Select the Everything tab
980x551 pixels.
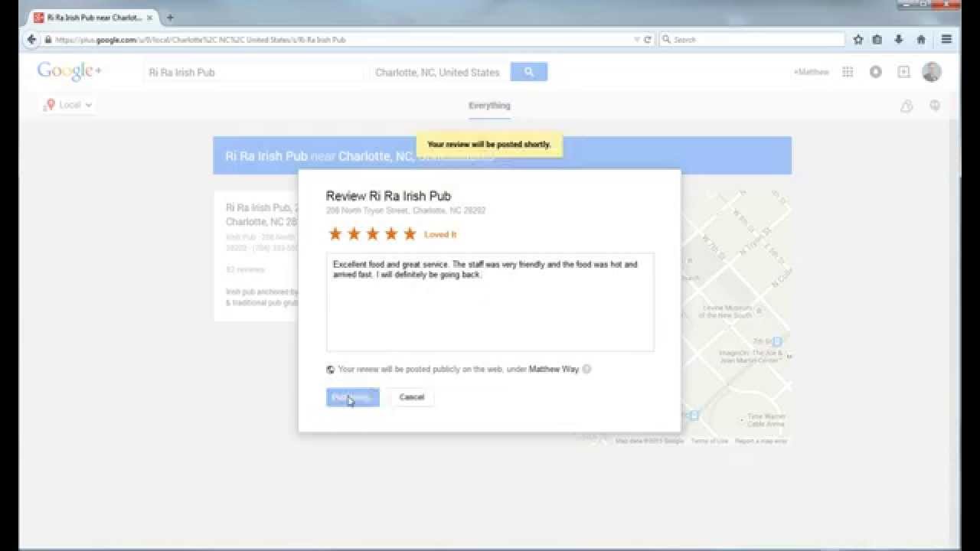[489, 106]
